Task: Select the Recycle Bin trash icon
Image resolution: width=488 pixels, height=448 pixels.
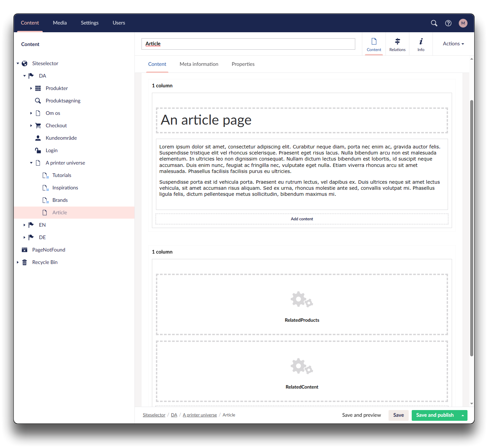Action: (x=25, y=262)
